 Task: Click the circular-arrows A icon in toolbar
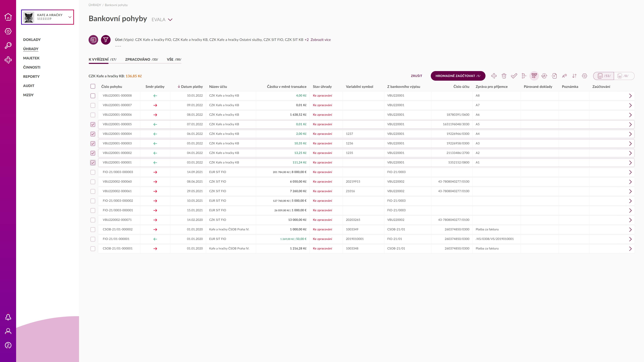pyautogui.click(x=544, y=76)
